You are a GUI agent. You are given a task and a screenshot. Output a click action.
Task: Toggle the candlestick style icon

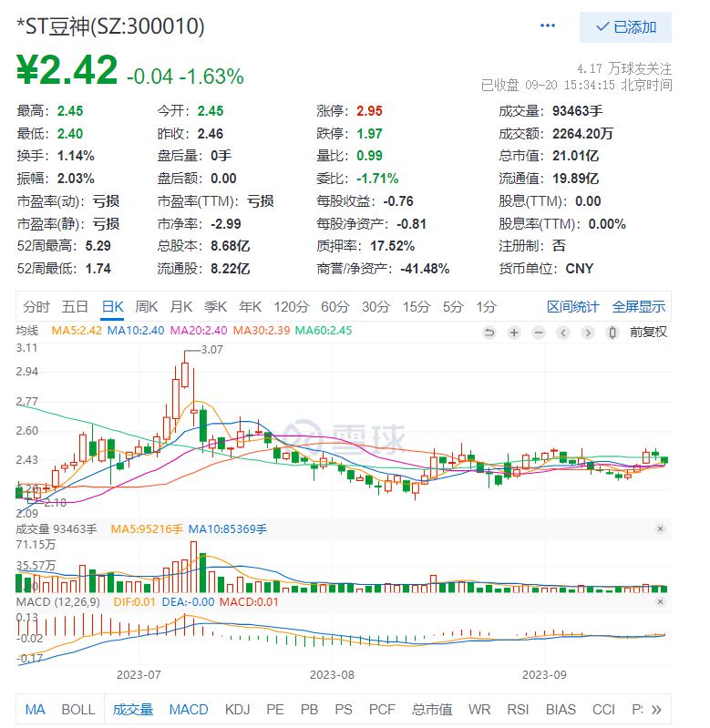click(x=612, y=333)
